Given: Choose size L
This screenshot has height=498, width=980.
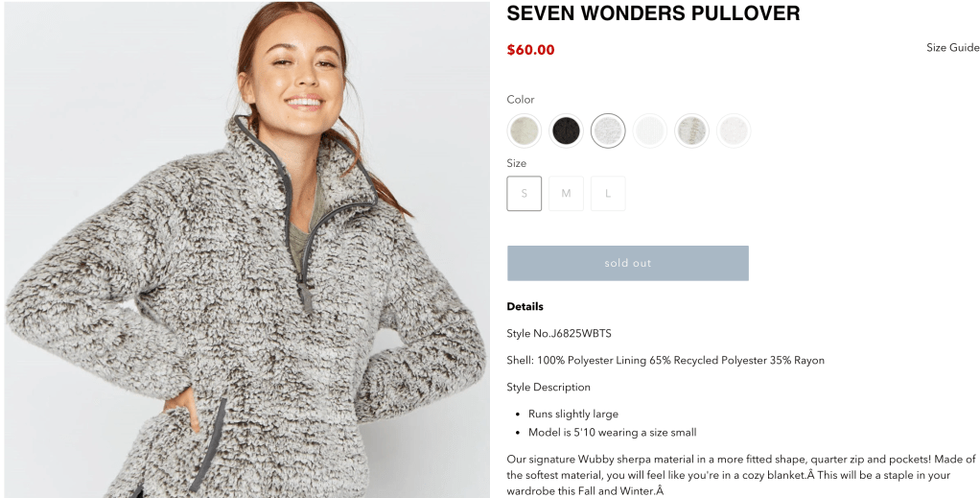Looking at the screenshot, I should (x=608, y=193).
